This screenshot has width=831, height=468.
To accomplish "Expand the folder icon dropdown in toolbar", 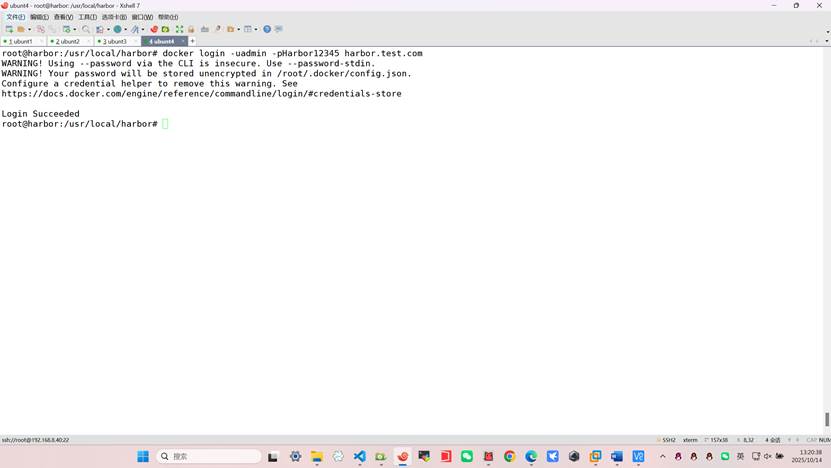I will [238, 29].
